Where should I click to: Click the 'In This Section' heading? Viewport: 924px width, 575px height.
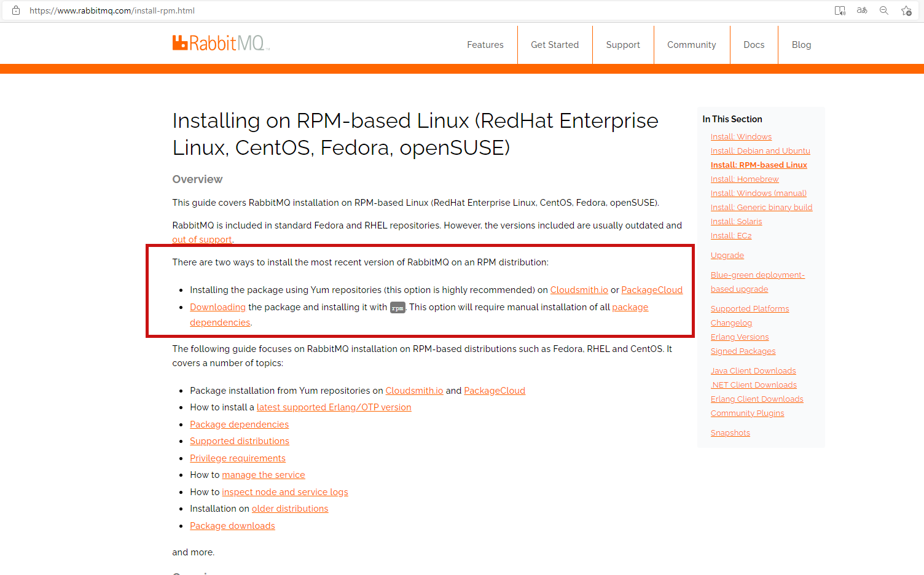pos(732,119)
